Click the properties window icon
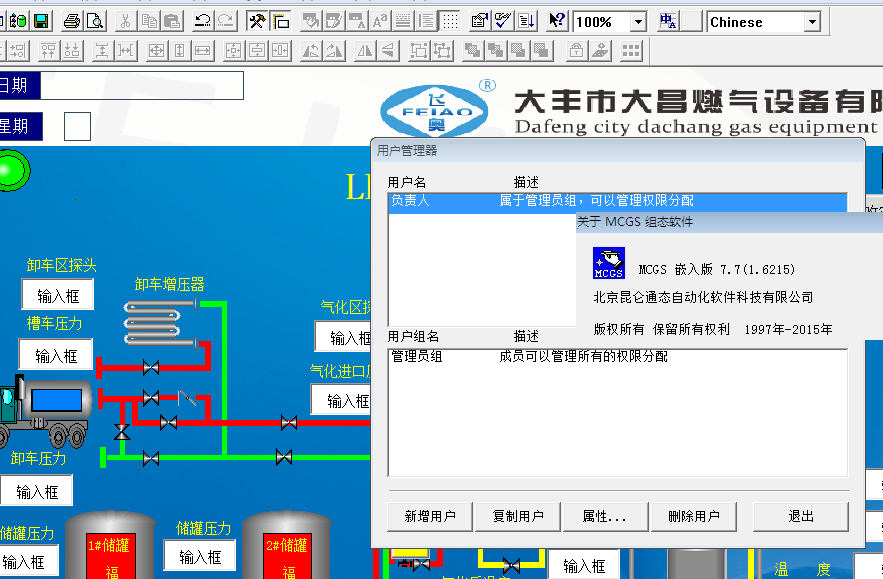 coord(479,21)
